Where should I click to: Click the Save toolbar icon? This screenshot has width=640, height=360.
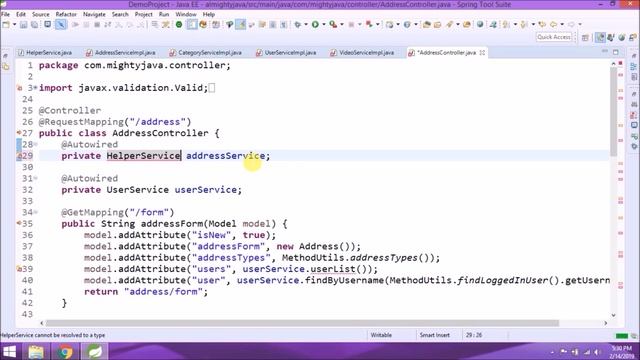pos(23,24)
